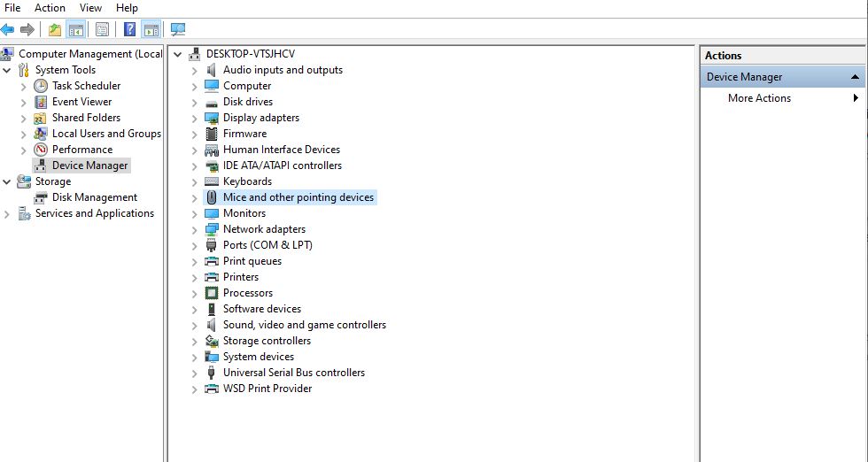Expand Services and Applications node
868x462 pixels.
7,214
